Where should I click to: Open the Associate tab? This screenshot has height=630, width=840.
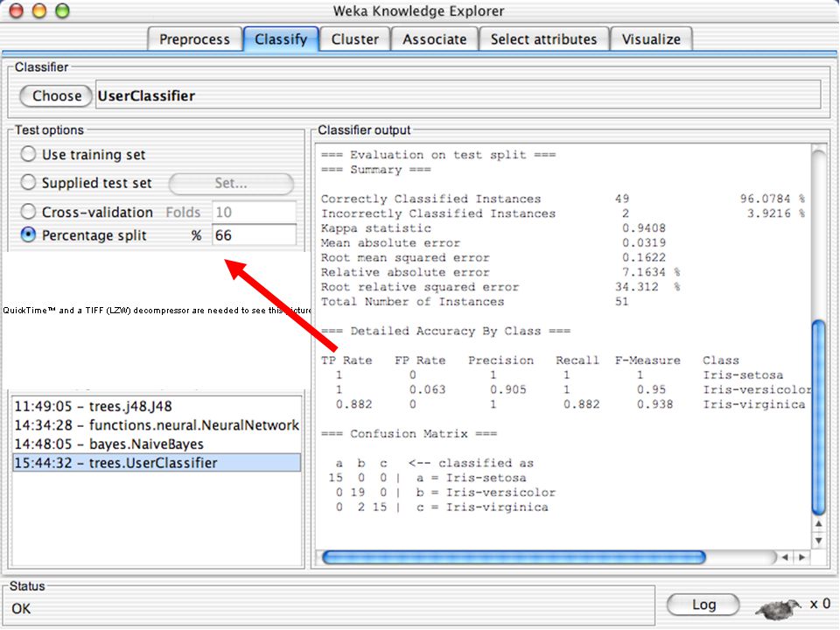[x=435, y=39]
